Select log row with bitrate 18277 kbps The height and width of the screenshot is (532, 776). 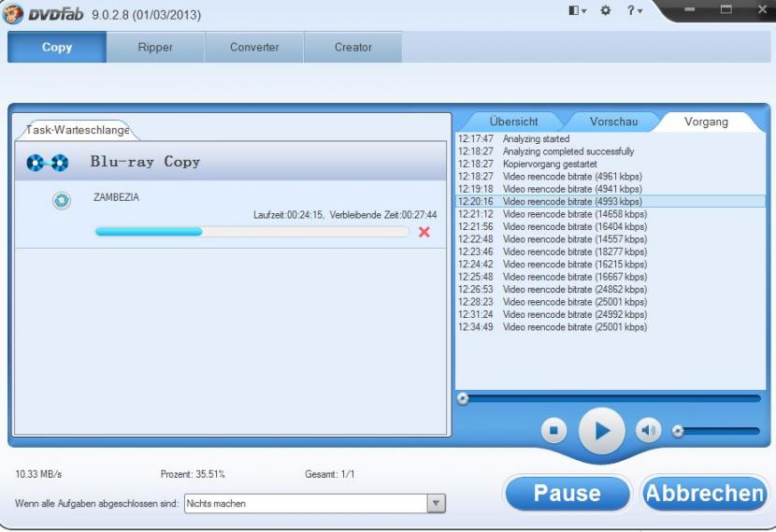point(610,252)
